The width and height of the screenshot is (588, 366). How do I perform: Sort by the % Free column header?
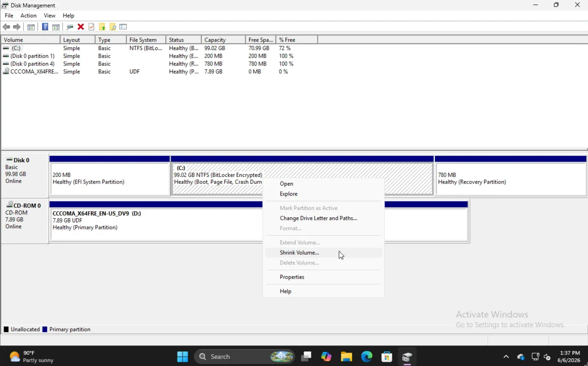click(297, 40)
